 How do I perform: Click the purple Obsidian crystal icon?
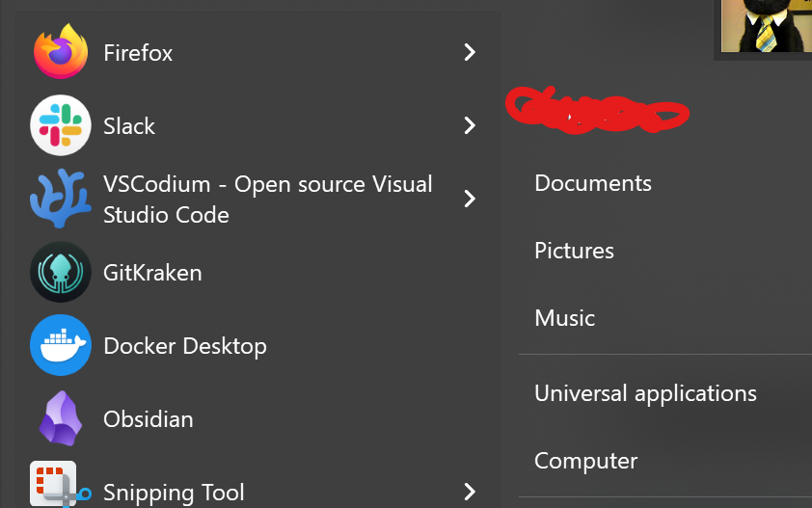click(x=61, y=419)
